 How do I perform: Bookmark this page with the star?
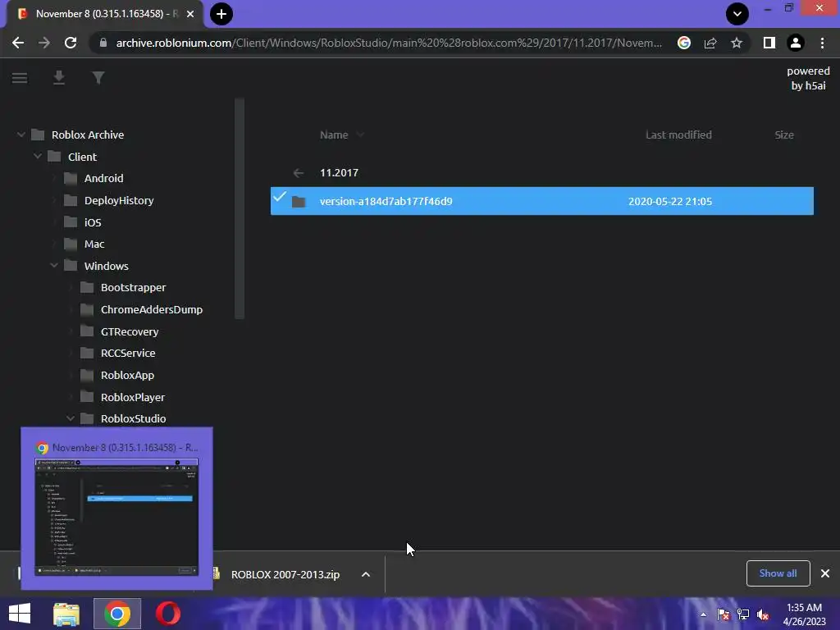point(737,43)
